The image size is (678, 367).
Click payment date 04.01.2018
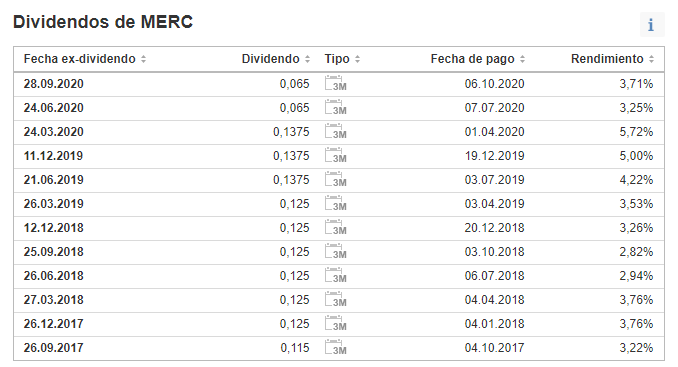coord(495,324)
